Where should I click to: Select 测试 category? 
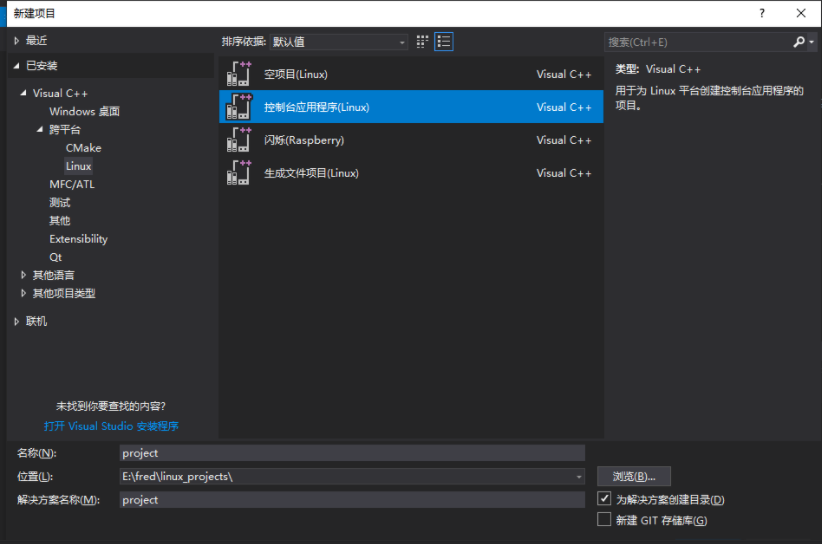(60, 202)
